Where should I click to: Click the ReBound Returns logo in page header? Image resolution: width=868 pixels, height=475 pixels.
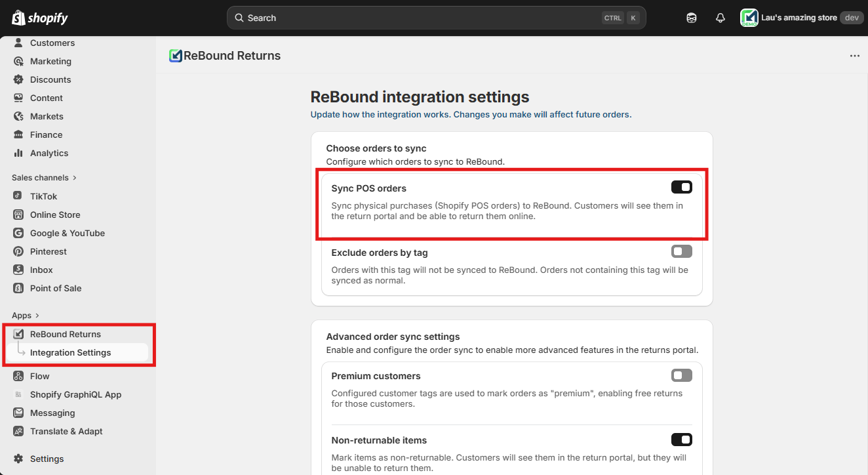click(175, 56)
